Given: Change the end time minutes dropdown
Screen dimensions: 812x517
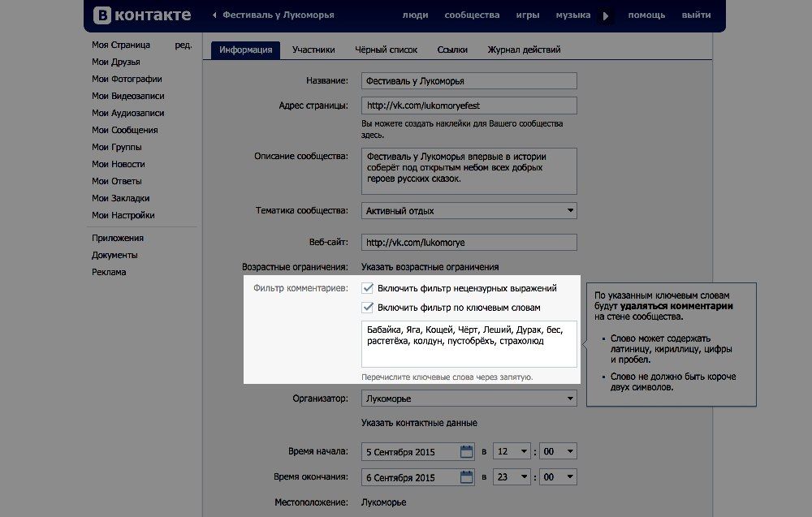Looking at the screenshot, I should (x=559, y=476).
